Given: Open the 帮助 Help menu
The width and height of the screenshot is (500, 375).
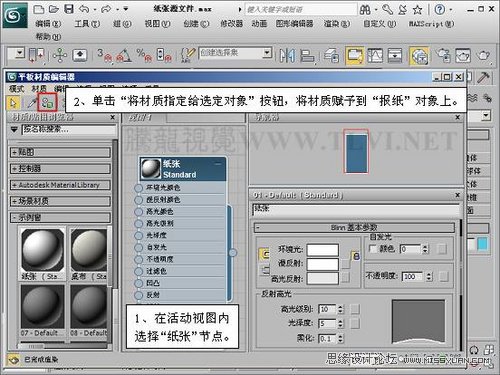Looking at the screenshot, I should pyautogui.click(x=48, y=36).
